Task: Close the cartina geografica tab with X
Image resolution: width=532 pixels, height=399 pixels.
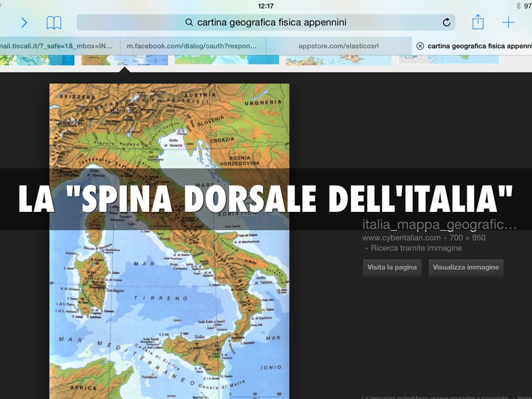Action: coord(420,46)
